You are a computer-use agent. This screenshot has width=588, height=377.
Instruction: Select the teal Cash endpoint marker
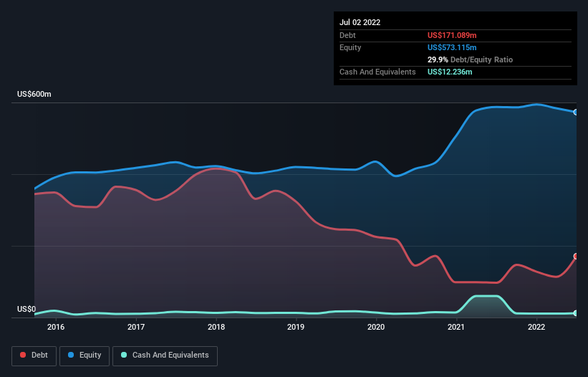(576, 313)
